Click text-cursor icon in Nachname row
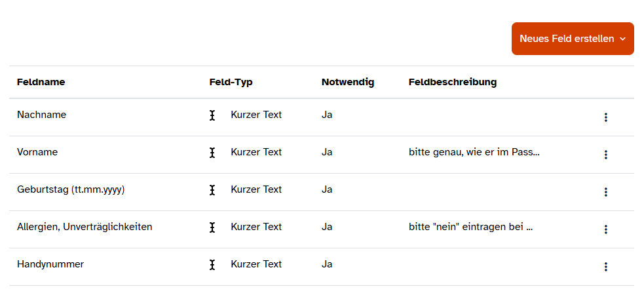 pos(212,115)
